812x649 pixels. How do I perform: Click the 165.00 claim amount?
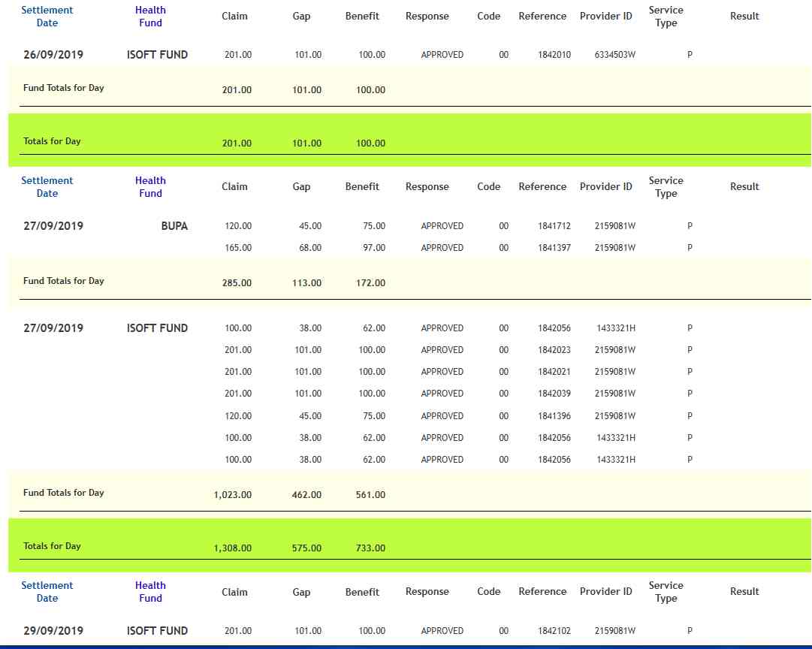pyautogui.click(x=238, y=248)
